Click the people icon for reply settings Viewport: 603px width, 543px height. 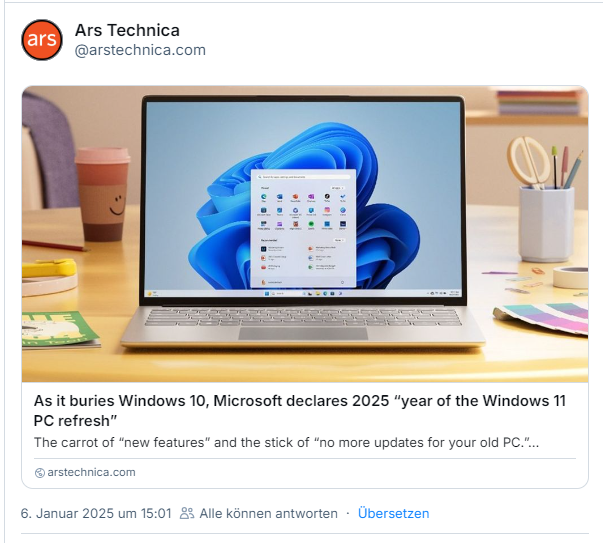187,513
